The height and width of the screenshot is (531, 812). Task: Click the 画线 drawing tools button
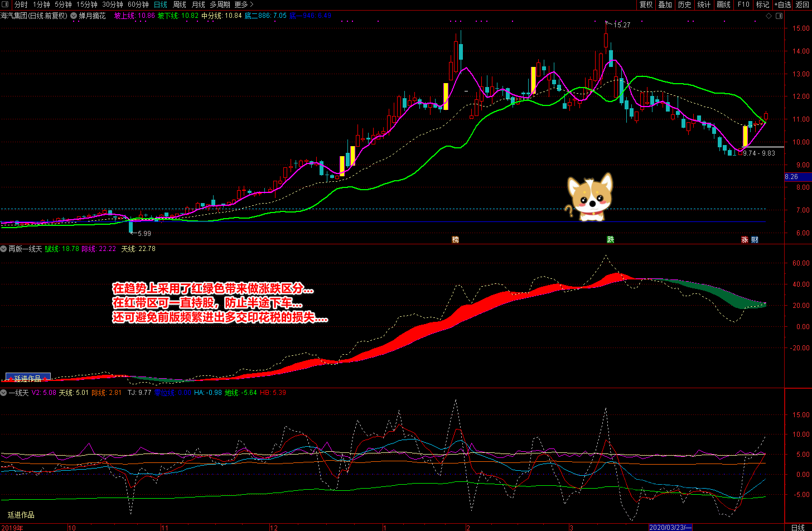(x=723, y=4)
